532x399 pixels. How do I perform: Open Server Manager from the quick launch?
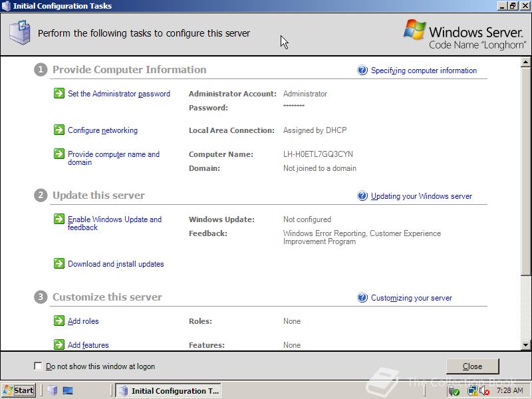(53, 390)
